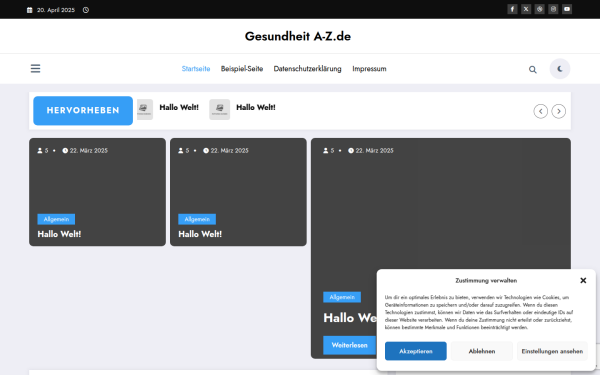Open the Instagram social icon

553,9
